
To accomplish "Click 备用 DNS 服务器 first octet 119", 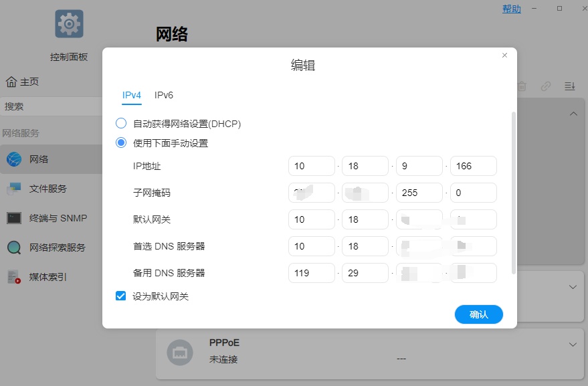I will click(x=312, y=273).
